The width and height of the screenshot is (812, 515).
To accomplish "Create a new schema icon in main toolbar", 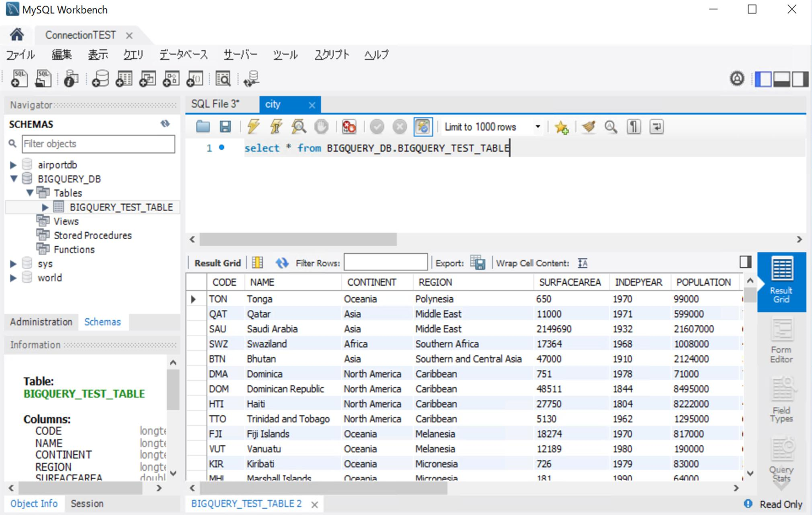I will coord(100,78).
